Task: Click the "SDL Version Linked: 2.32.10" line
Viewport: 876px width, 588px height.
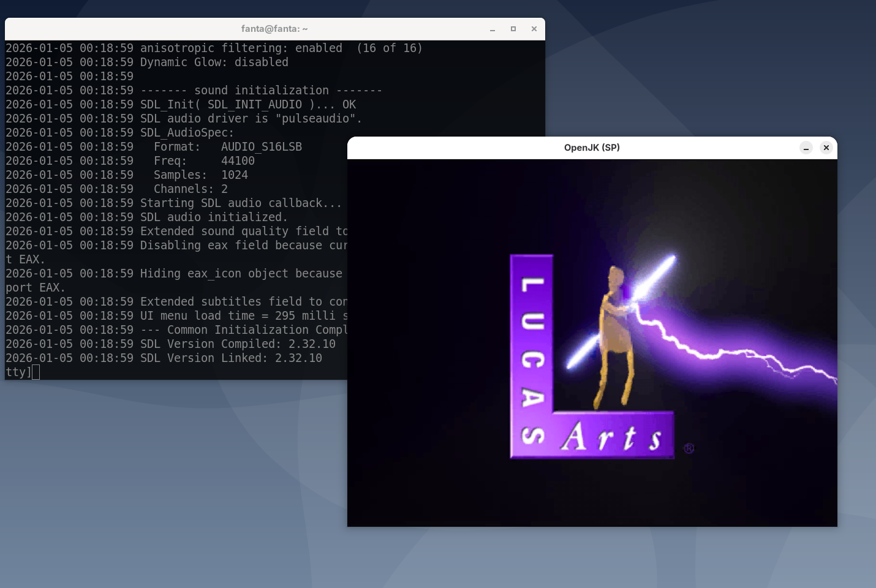Action: tap(231, 358)
